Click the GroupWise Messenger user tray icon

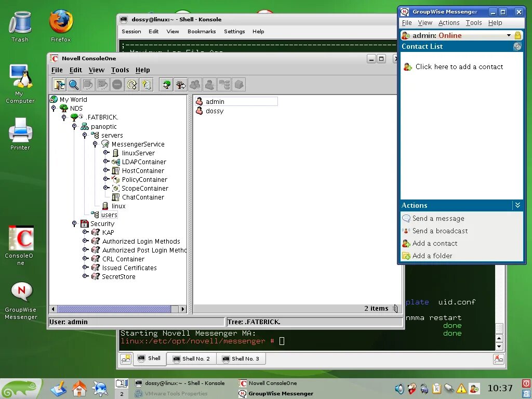point(474,389)
